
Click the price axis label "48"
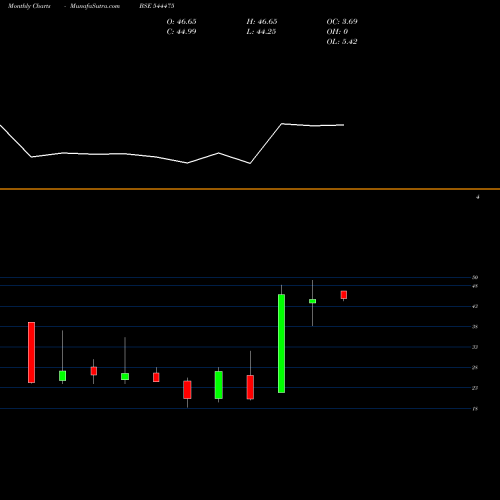click(x=475, y=286)
